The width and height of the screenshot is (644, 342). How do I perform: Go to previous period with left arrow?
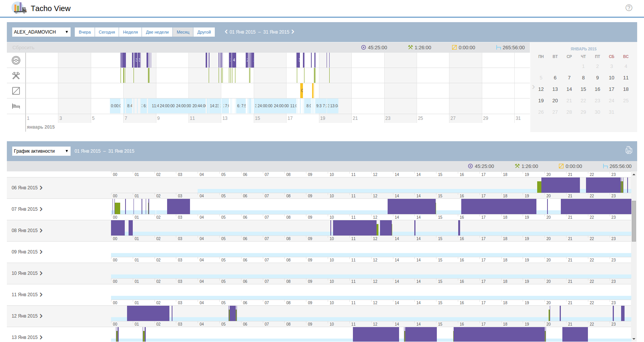point(226,32)
